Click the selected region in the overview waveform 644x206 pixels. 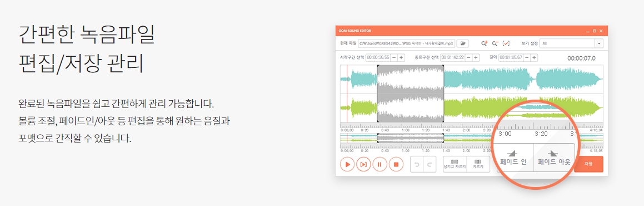click(410, 138)
